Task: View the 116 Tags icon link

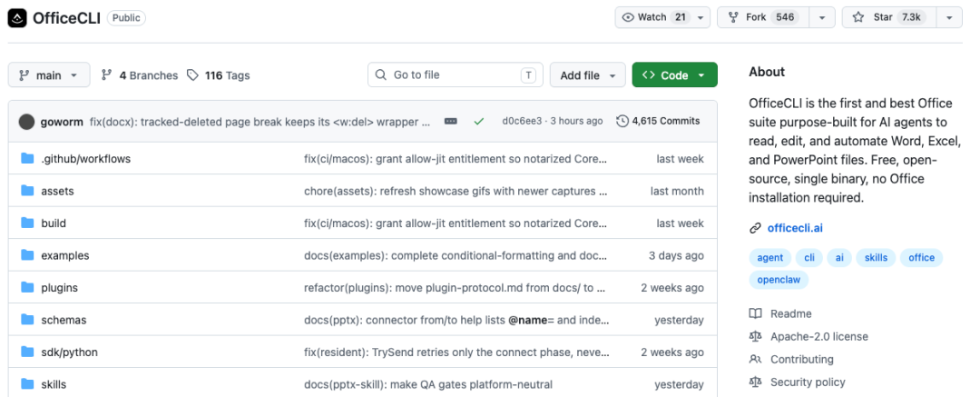Action: click(x=192, y=75)
